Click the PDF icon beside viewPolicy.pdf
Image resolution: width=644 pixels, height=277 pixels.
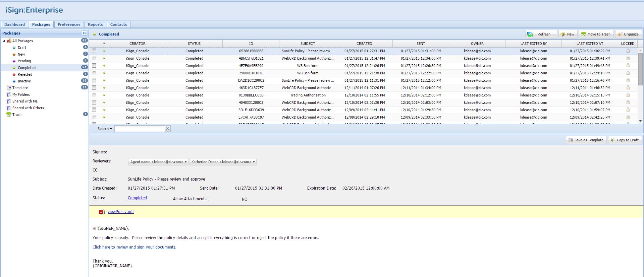click(x=102, y=212)
